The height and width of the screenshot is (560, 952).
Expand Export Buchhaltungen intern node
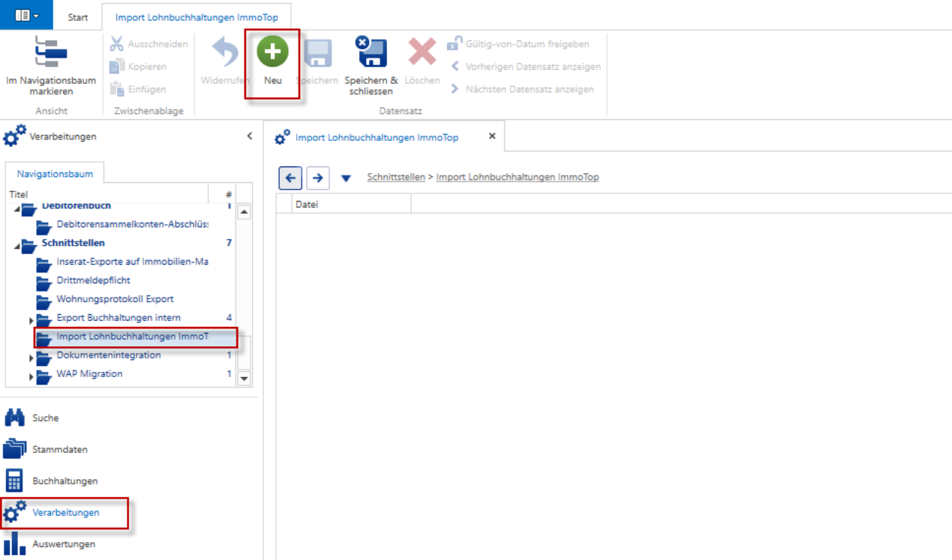[x=32, y=321]
